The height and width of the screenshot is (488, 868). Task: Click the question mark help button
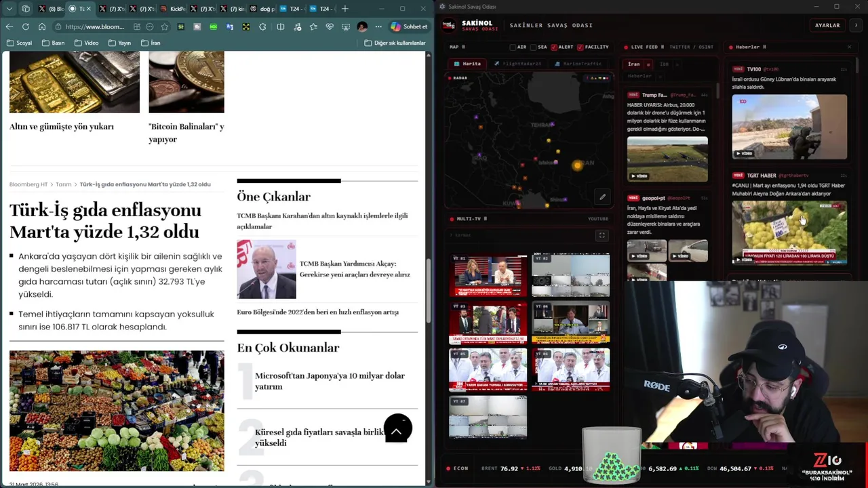point(856,25)
